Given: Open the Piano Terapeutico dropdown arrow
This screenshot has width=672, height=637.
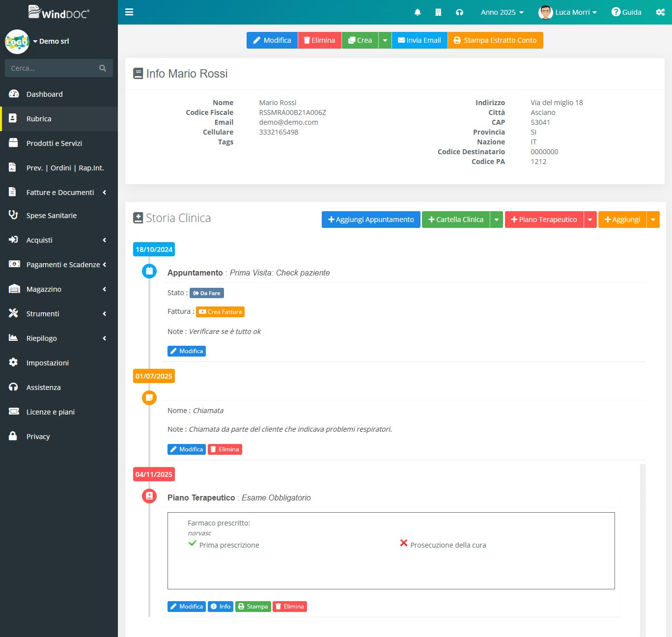Looking at the screenshot, I should point(590,220).
